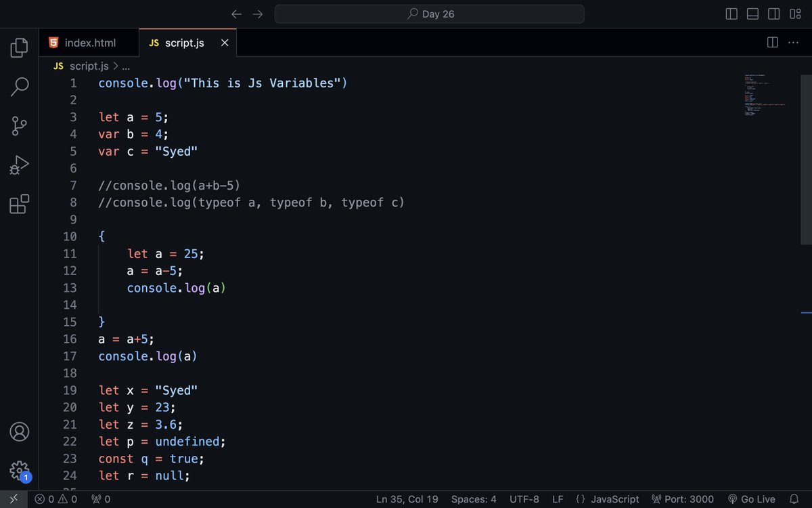The height and width of the screenshot is (508, 812).
Task: Open the remote window status icon
Action: (14, 499)
